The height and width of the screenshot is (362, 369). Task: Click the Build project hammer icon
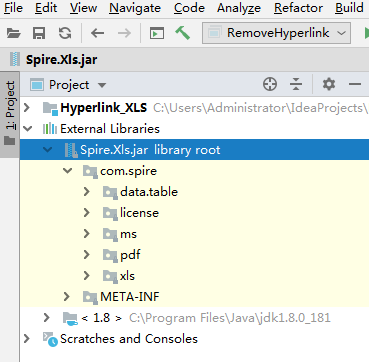183,33
